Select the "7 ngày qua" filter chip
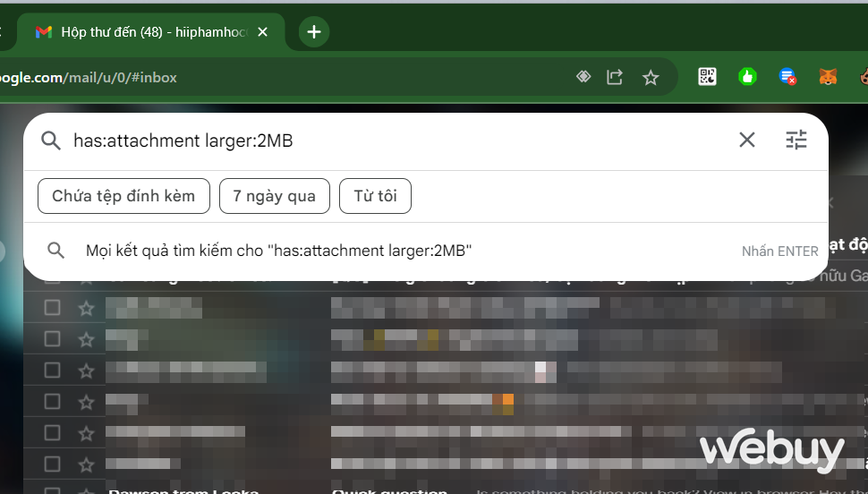The height and width of the screenshot is (494, 868). 274,196
